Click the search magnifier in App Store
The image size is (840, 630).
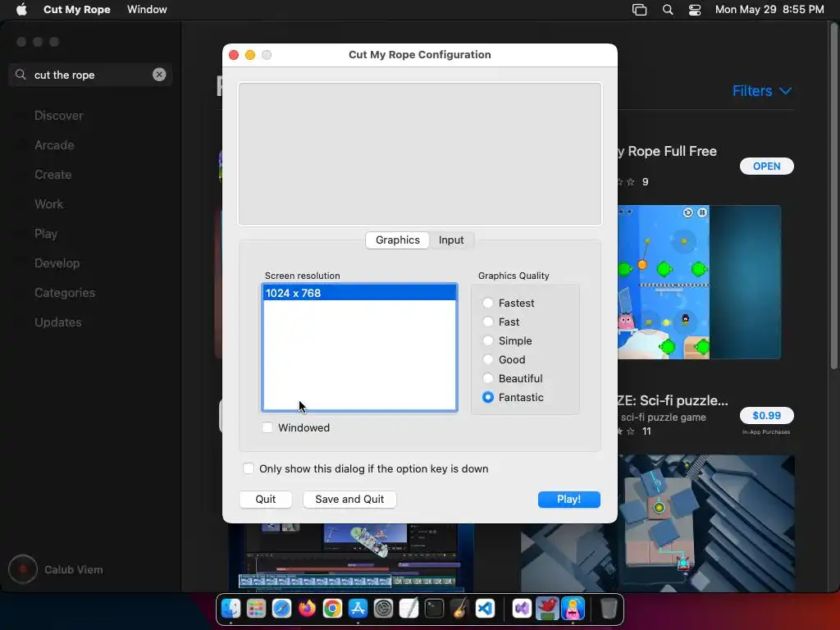point(21,75)
